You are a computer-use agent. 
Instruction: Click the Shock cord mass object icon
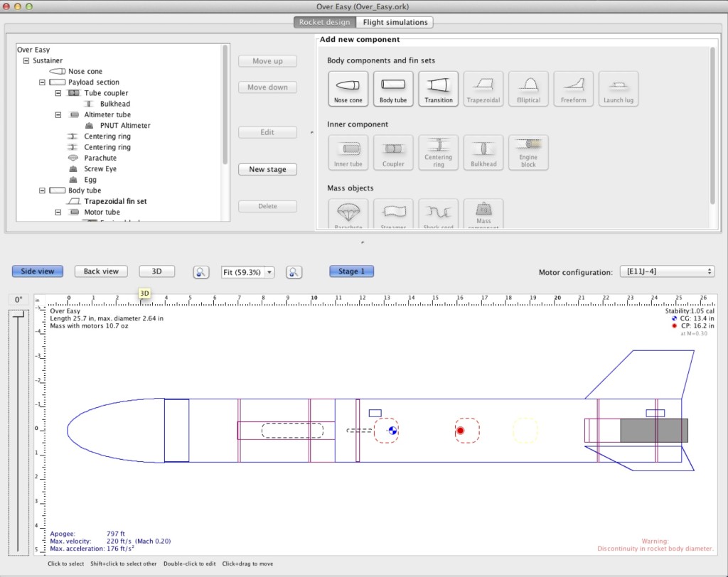click(x=438, y=213)
